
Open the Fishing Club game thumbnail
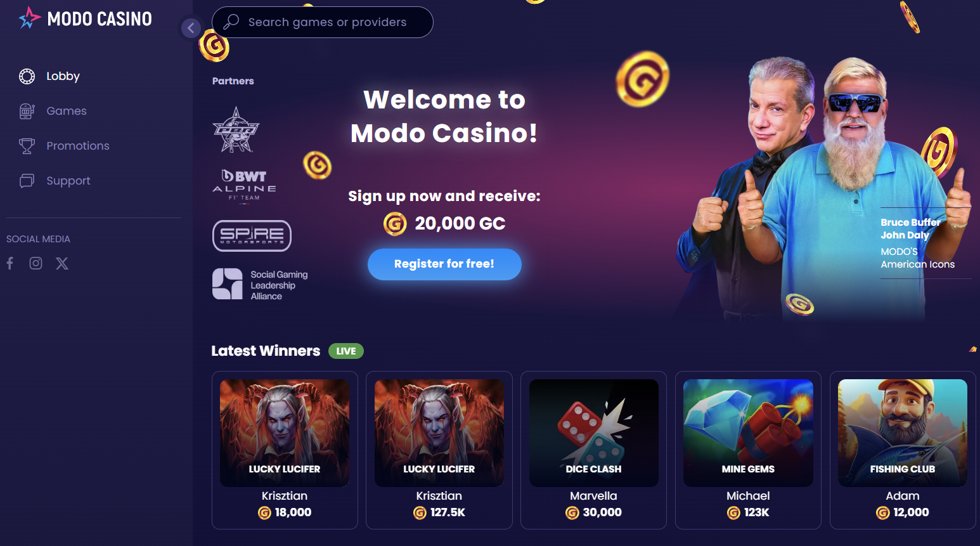click(x=903, y=433)
